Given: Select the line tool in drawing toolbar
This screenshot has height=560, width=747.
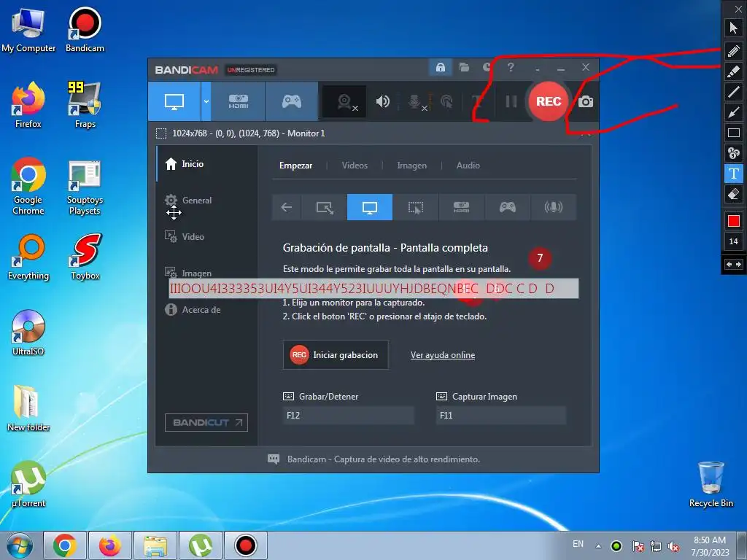Looking at the screenshot, I should [734, 91].
